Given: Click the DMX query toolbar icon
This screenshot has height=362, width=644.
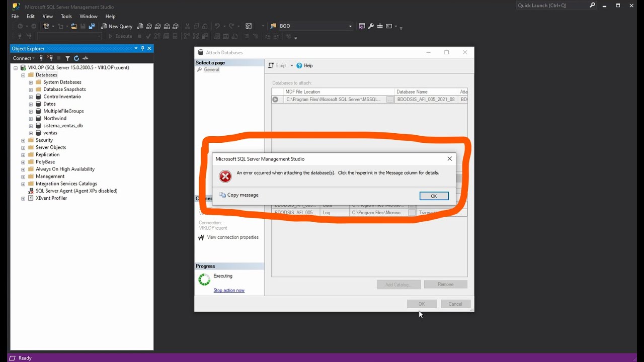Looking at the screenshot, I should (158, 26).
